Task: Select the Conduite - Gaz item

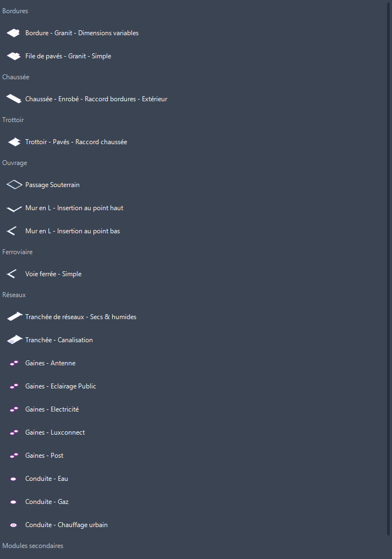Action: (x=47, y=502)
